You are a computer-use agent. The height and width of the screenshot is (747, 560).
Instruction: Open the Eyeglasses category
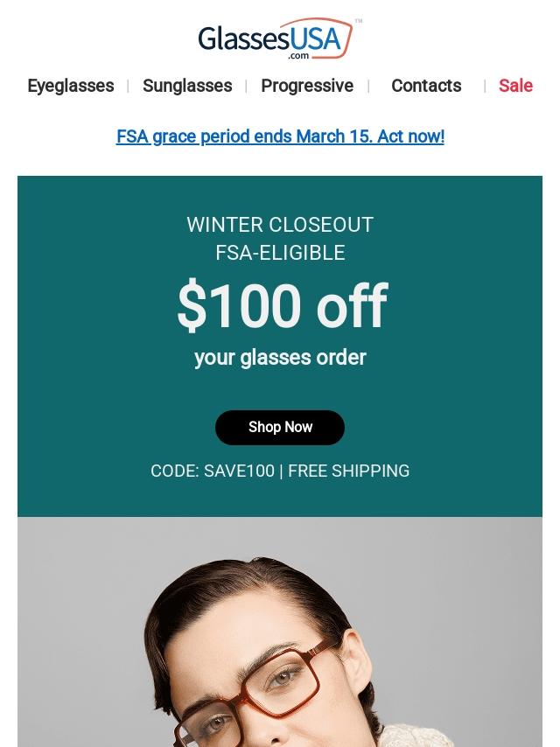pos(71,86)
